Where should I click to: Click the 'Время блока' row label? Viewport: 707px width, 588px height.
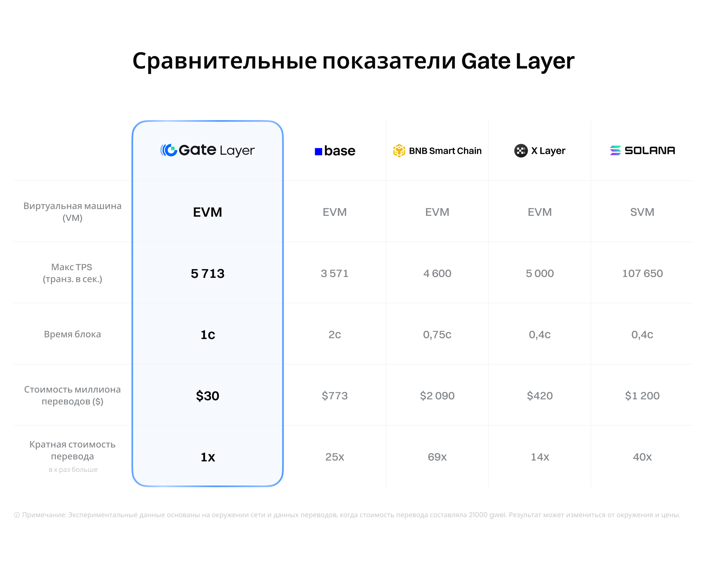coord(72,334)
